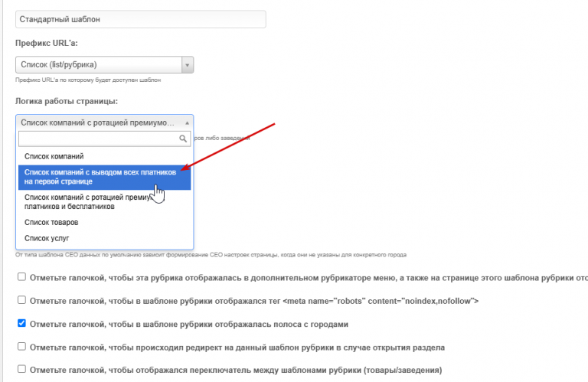Click the 'Префикс URL'а по которому будет доступен шаблон' hint
Screen dimensions: 588x382
pyautogui.click(x=88, y=80)
